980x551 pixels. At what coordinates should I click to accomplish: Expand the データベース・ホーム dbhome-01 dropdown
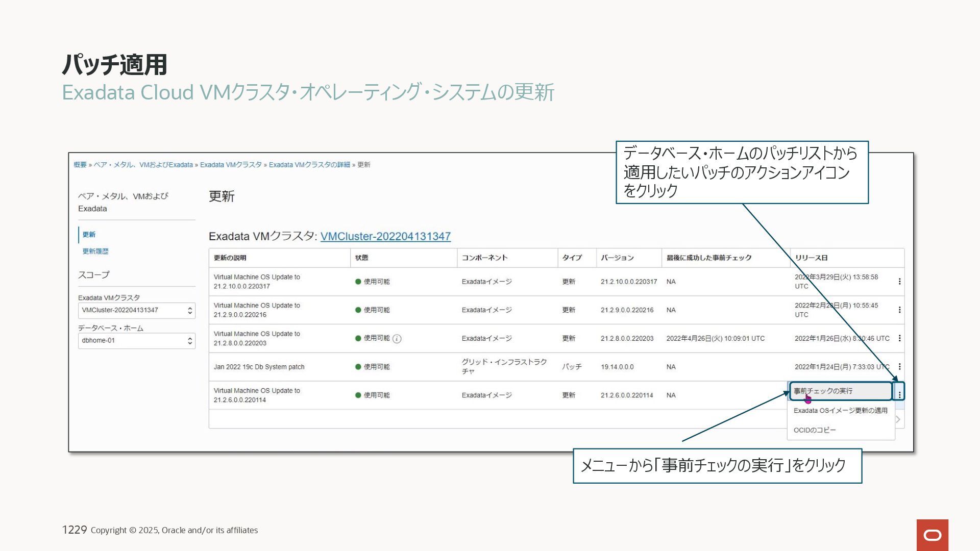[136, 340]
